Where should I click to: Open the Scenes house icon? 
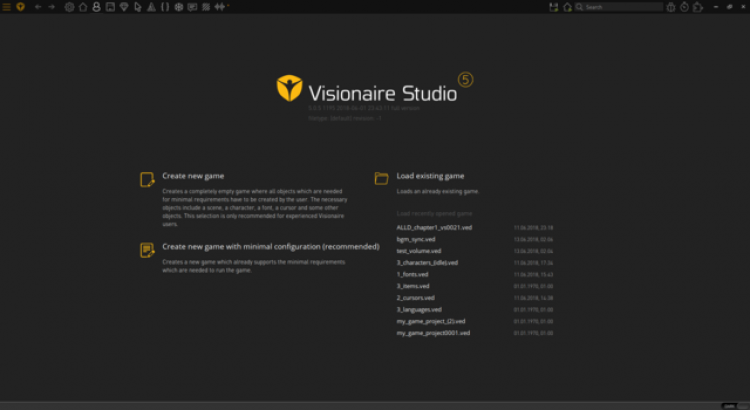pyautogui.click(x=83, y=7)
